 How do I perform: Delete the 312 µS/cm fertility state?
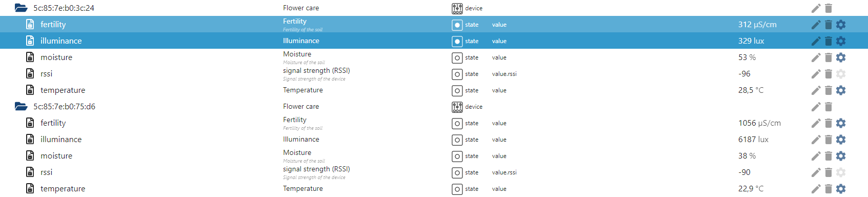(829, 25)
